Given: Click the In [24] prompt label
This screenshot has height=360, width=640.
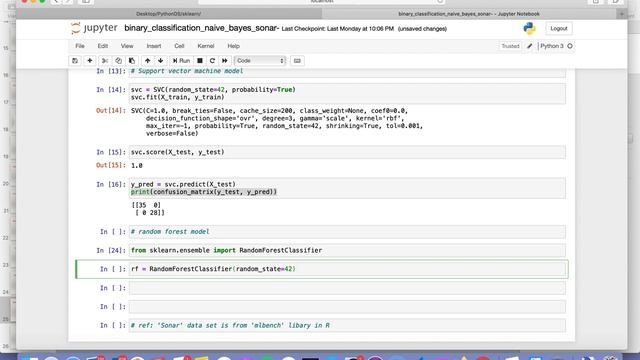Looking at the screenshot, I should click(111, 251).
